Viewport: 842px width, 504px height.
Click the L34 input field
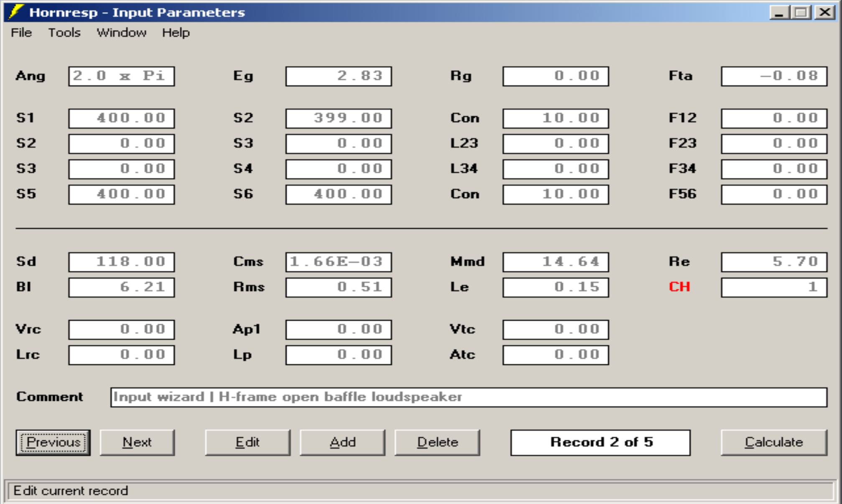coord(556,169)
